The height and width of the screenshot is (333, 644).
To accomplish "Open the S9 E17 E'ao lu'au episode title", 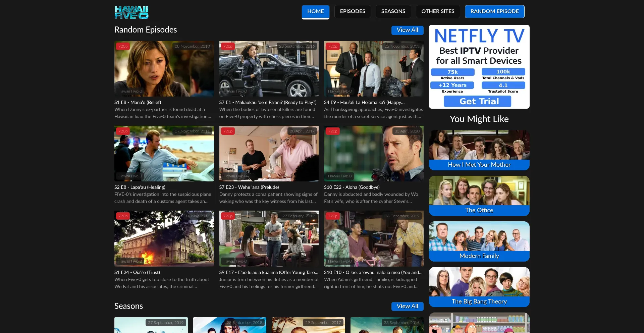I will tap(268, 273).
